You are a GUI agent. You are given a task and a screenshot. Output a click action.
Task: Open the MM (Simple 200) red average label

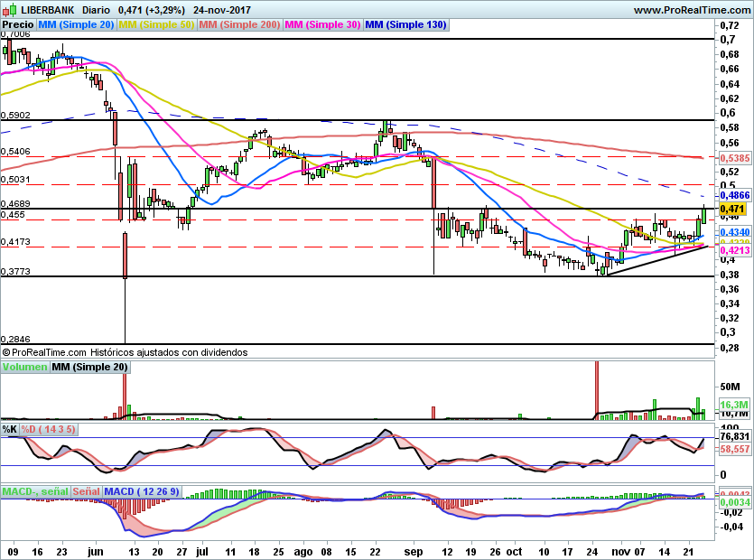click(x=239, y=24)
